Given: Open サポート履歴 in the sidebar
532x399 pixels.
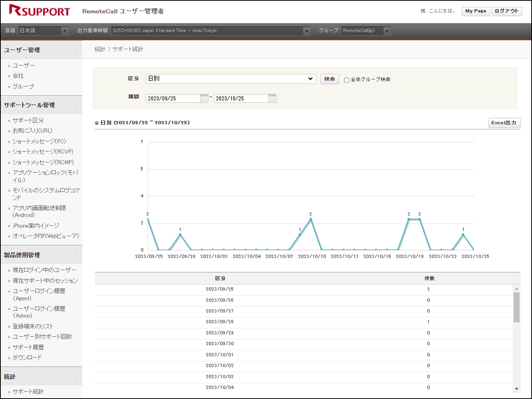Looking at the screenshot, I should (x=28, y=347).
